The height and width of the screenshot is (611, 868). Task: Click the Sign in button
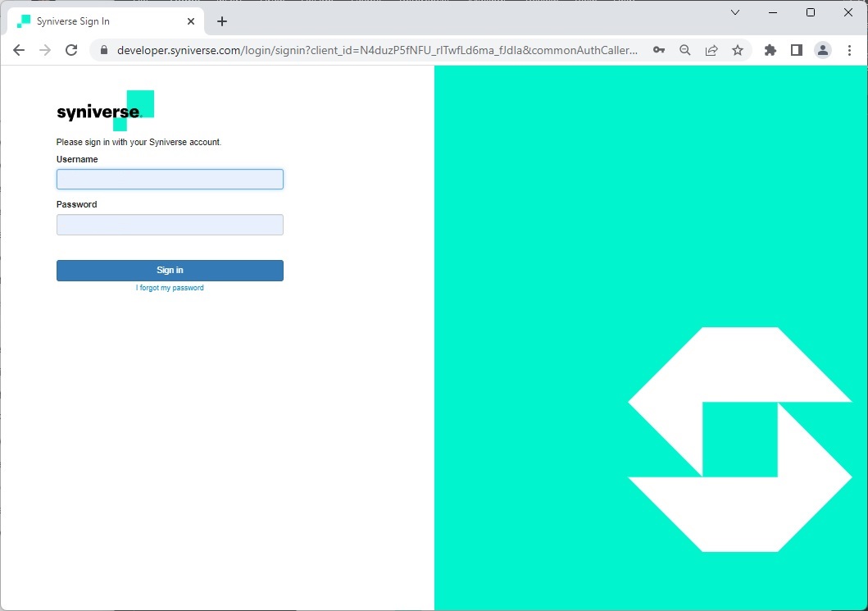point(170,271)
